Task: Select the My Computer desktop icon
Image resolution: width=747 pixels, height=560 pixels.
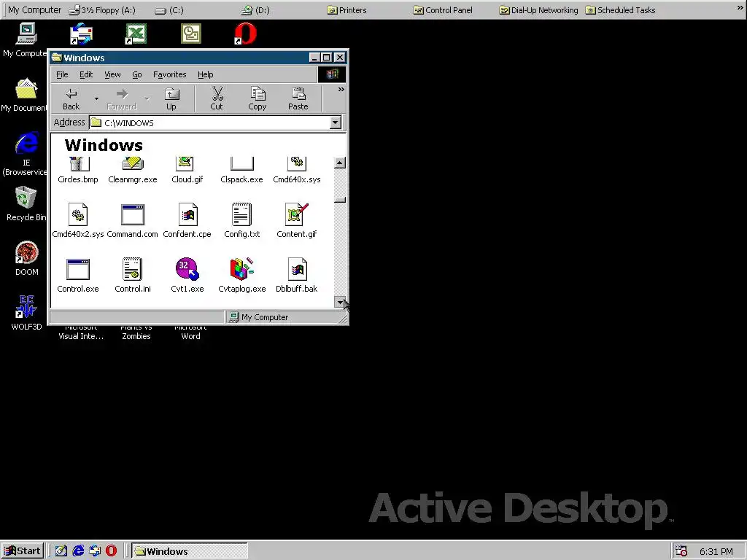Action: [x=26, y=40]
